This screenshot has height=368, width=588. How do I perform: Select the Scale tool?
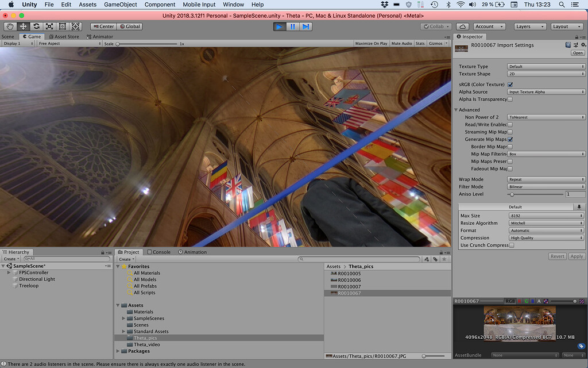[x=49, y=25]
